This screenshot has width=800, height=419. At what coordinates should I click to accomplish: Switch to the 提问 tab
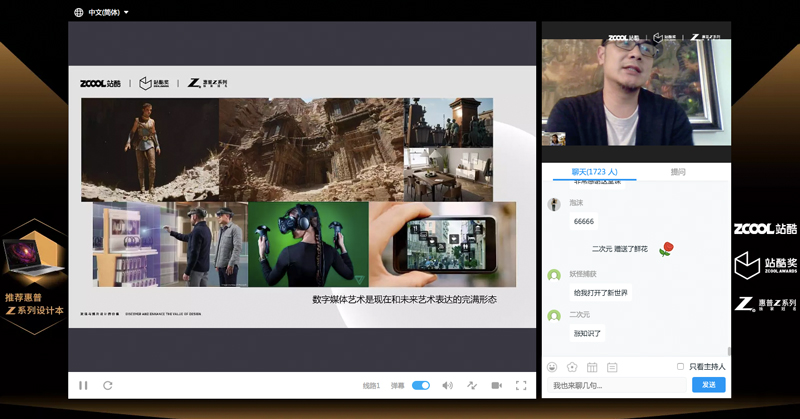coord(678,172)
